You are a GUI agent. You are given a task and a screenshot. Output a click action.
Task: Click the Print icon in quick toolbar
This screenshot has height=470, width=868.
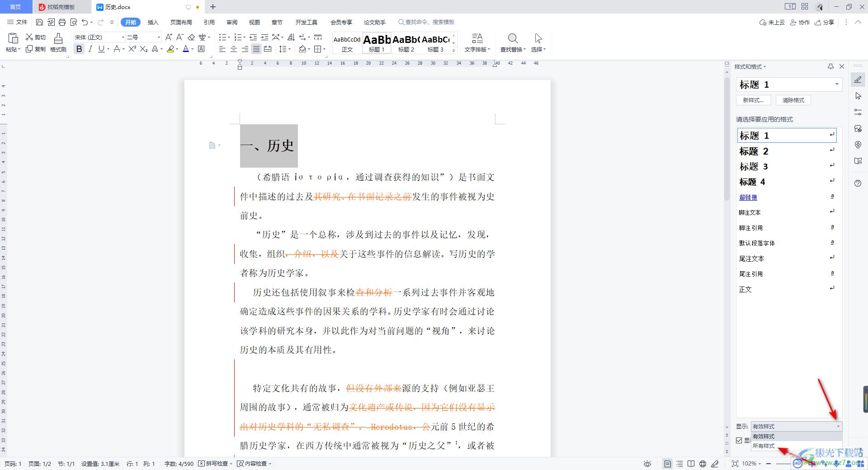tap(62, 22)
